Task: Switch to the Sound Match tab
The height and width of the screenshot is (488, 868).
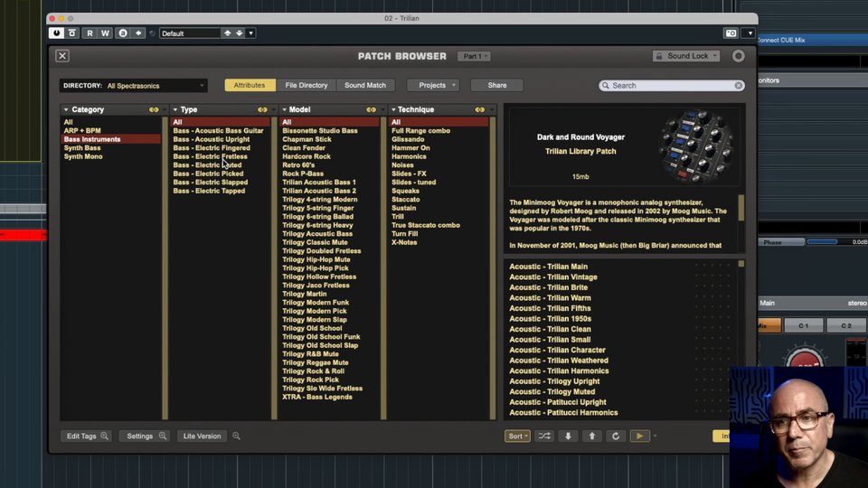Action: pyautogui.click(x=364, y=85)
